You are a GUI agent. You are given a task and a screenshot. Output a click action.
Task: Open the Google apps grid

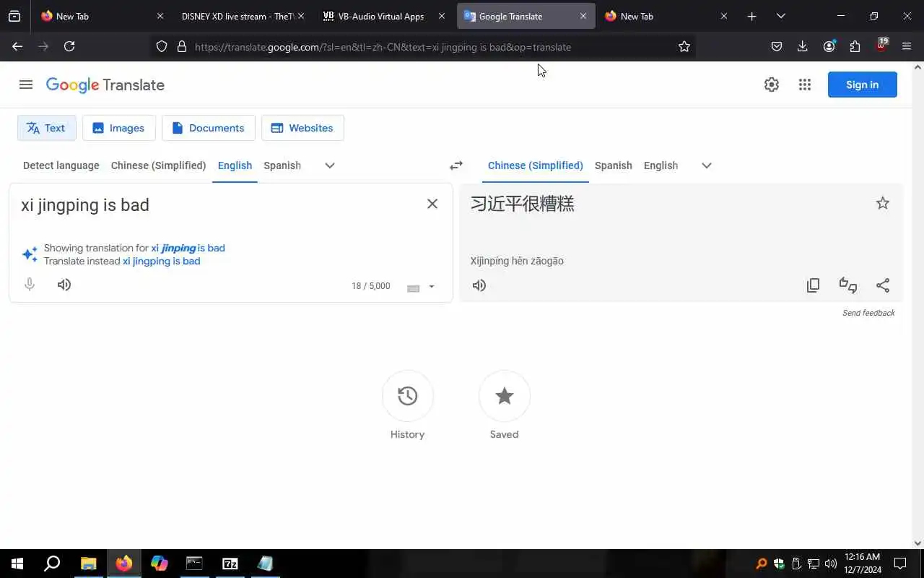click(805, 85)
